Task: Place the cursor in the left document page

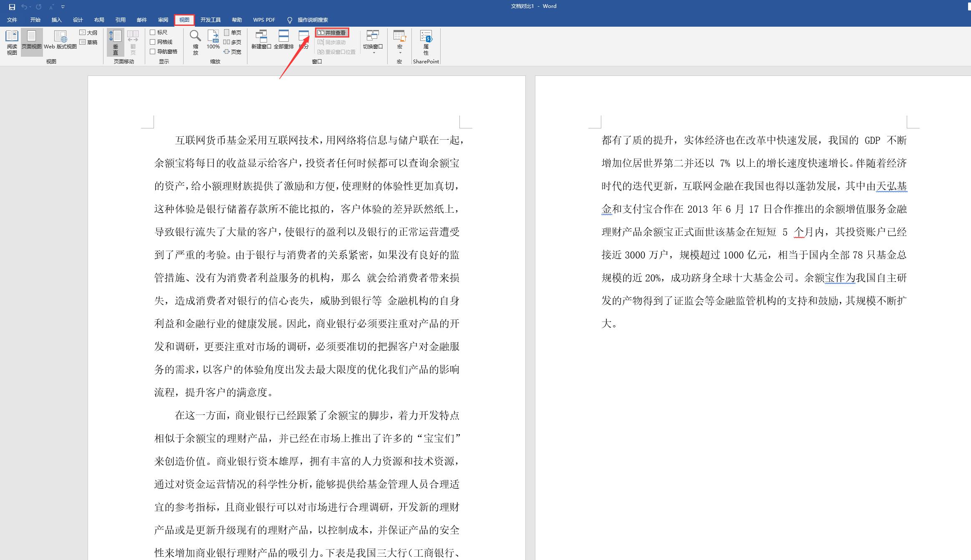Action: pos(307,292)
